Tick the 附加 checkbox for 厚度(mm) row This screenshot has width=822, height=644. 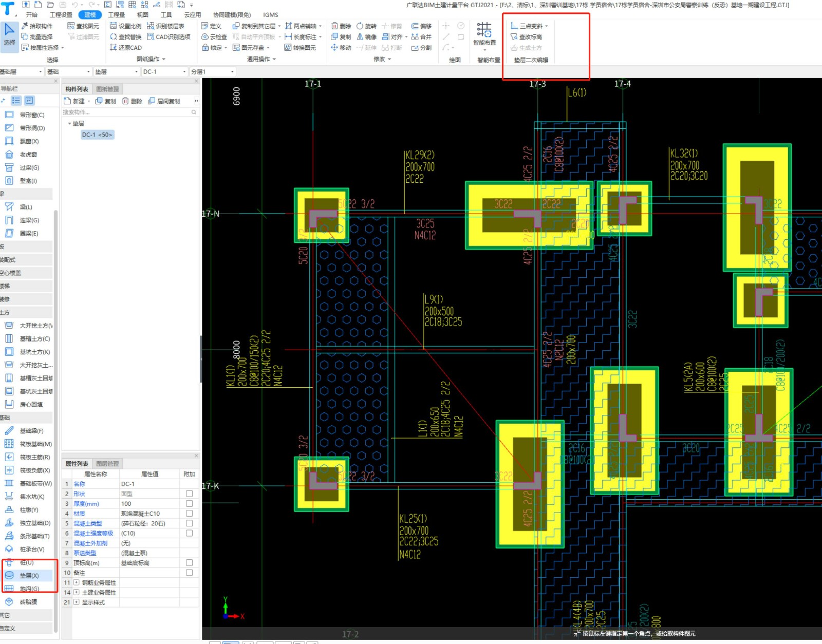[189, 503]
